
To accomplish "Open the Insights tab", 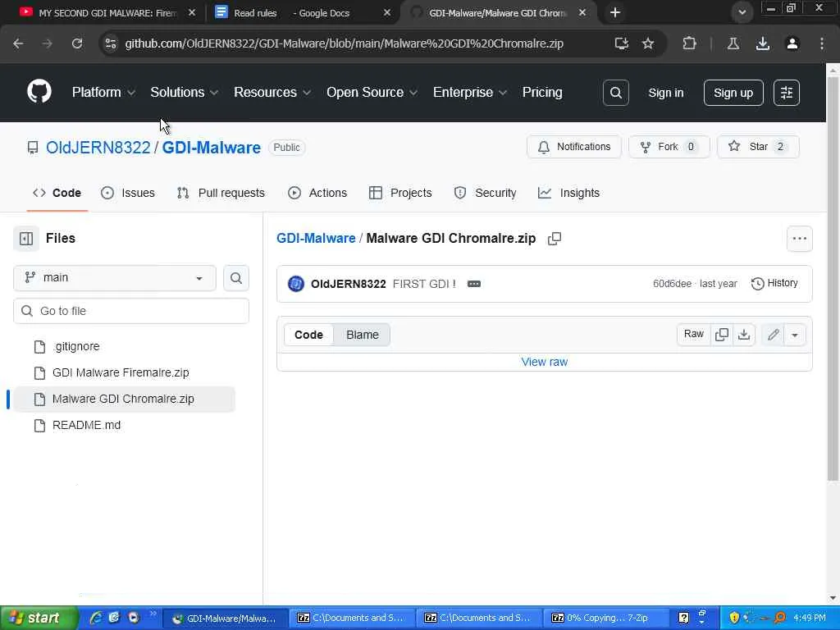I will click(x=569, y=193).
